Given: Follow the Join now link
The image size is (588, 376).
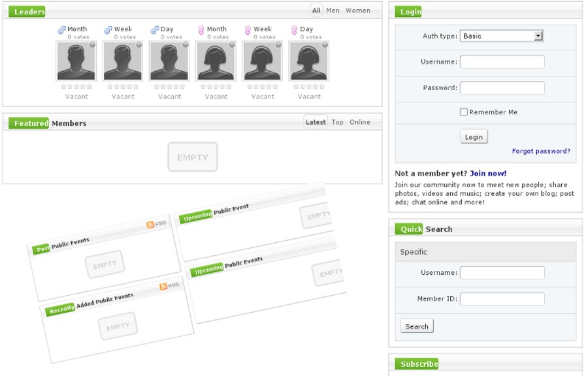Looking at the screenshot, I should pos(488,174).
